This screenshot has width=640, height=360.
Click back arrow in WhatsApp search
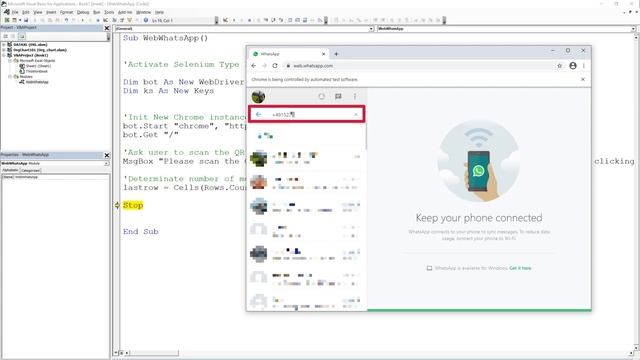click(258, 115)
